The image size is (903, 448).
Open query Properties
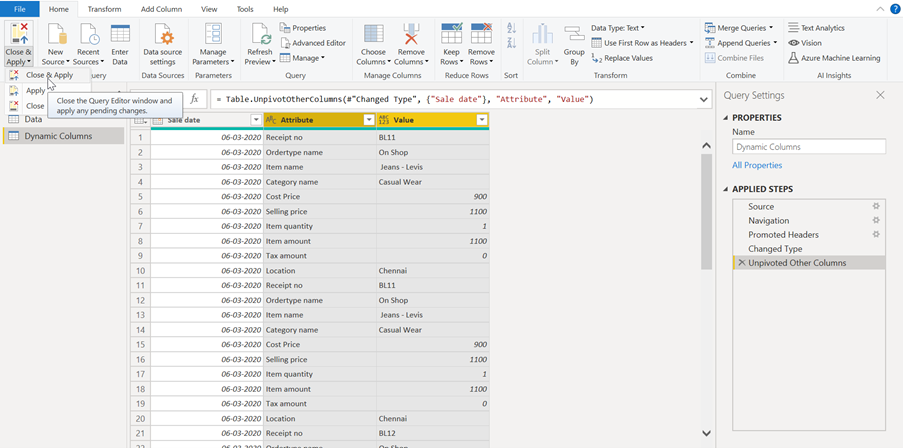(303, 28)
